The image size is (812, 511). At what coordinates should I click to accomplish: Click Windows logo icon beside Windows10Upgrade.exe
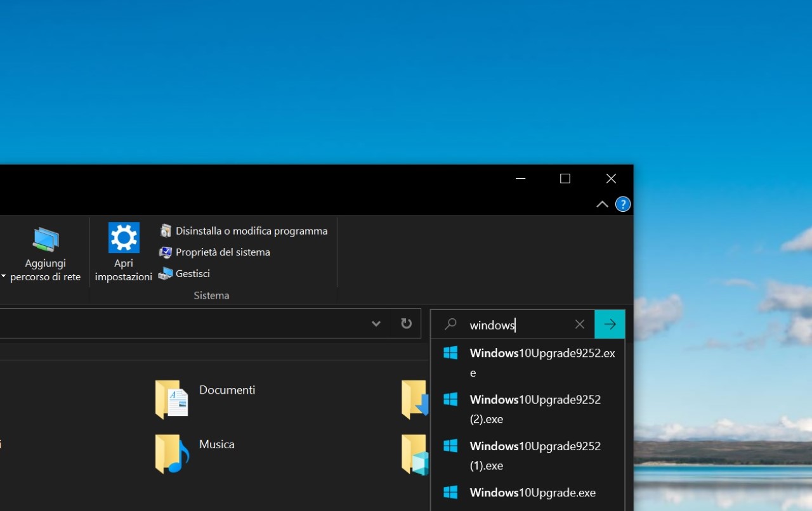tap(450, 492)
